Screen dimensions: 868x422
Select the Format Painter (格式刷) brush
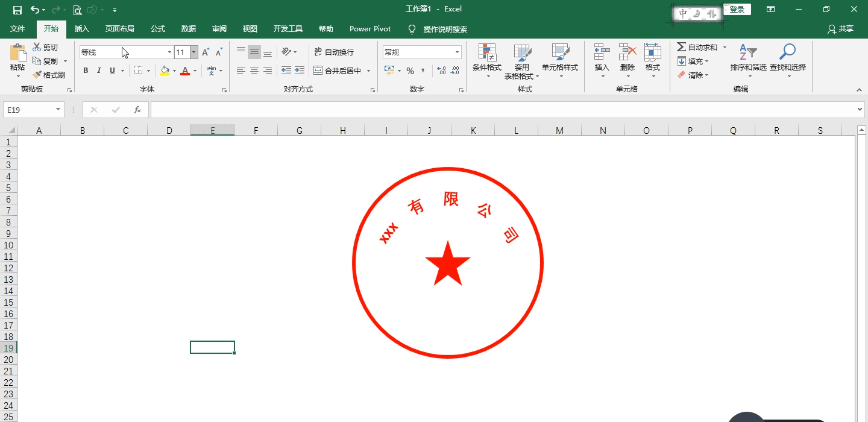37,75
